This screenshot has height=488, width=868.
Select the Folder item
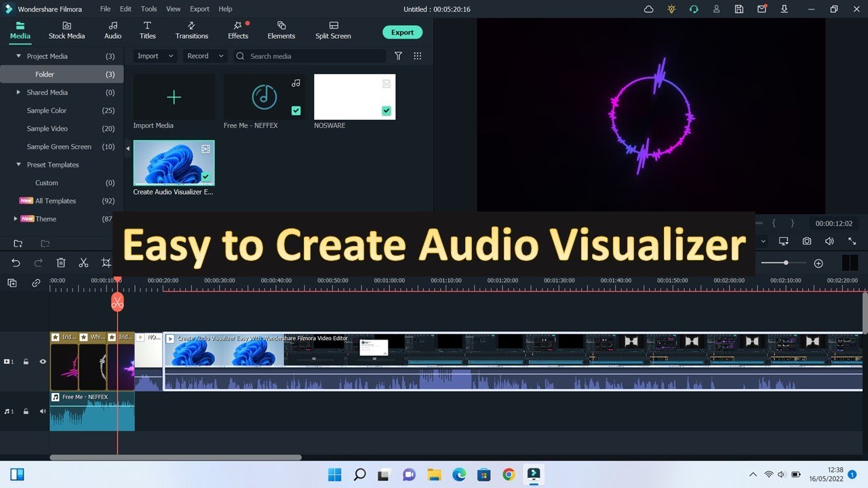(62, 75)
